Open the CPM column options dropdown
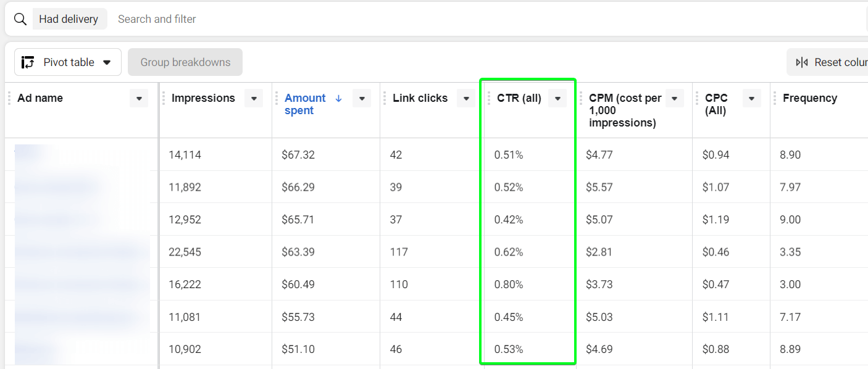 [675, 98]
